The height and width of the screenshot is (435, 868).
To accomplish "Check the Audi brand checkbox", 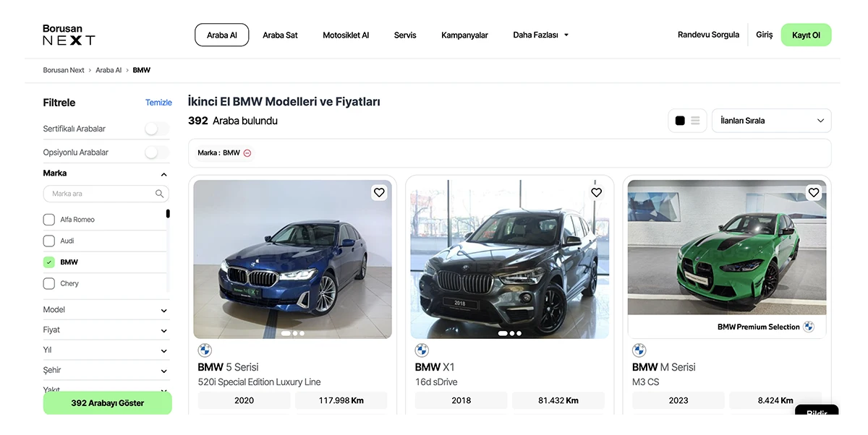I will (x=49, y=241).
